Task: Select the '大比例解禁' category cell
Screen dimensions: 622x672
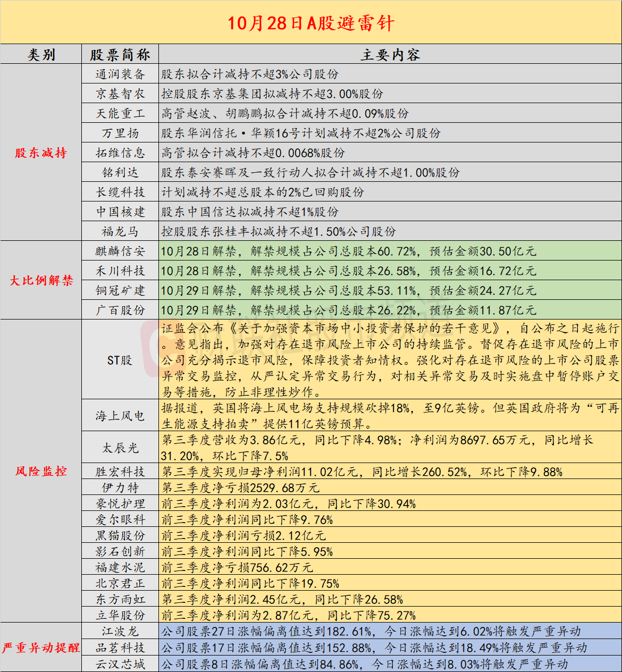Action: coord(41,280)
